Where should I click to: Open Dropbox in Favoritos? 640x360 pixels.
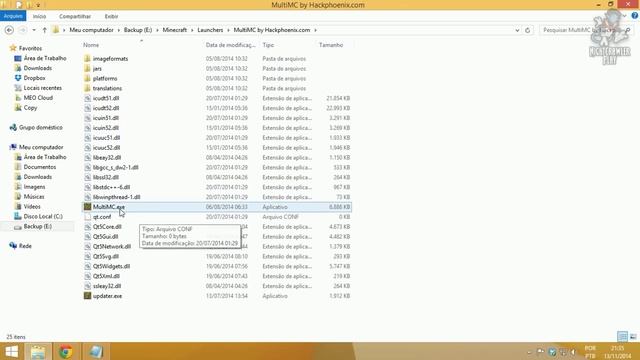click(x=34, y=78)
